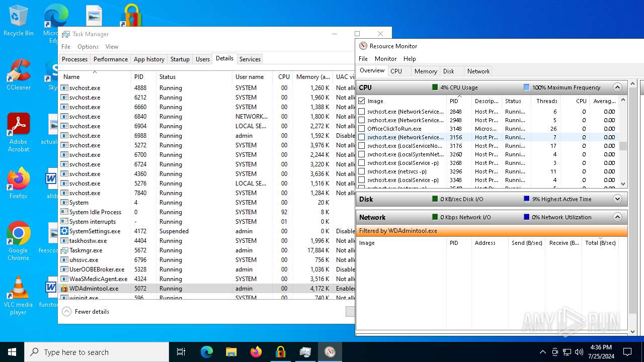Select the UserOOBEBroker.exe process row

tap(206, 269)
